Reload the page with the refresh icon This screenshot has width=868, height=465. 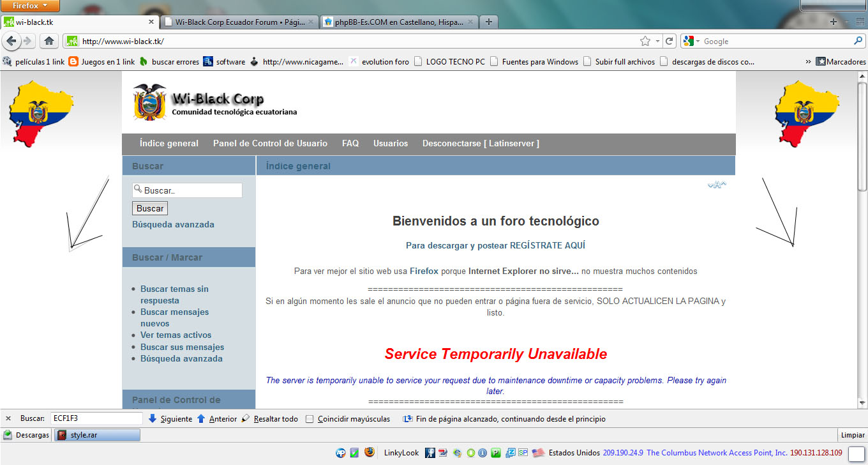(x=669, y=41)
